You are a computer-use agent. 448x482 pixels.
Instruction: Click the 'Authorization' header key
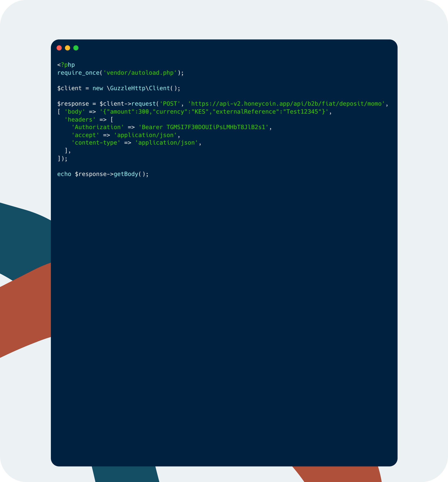coord(98,127)
